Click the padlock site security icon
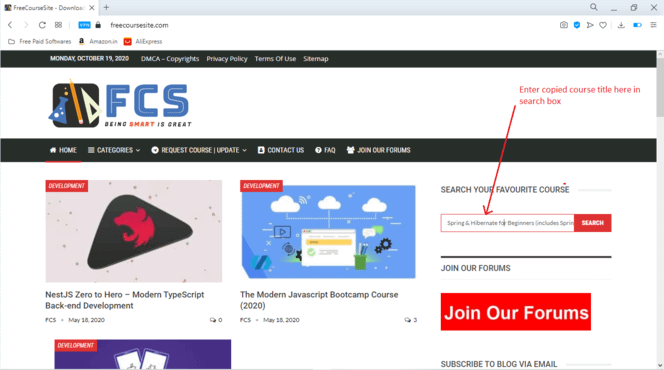664x370 pixels. point(98,25)
